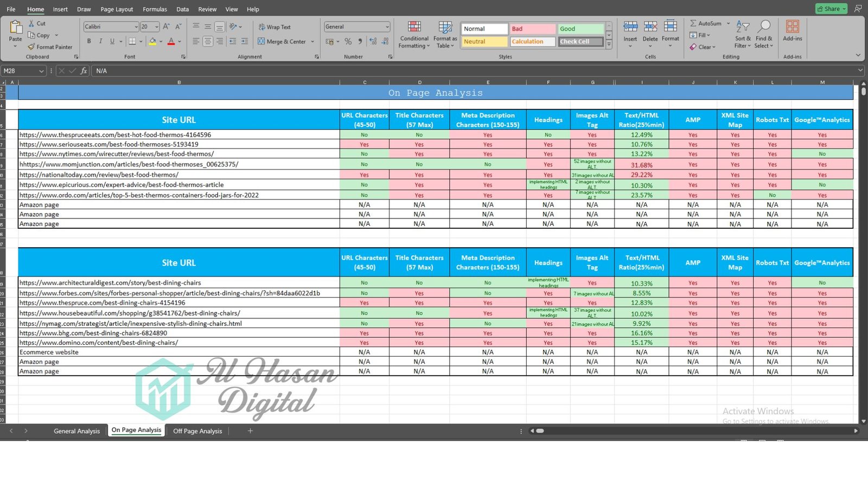Open the Clear dropdown in Editing
Image resolution: width=868 pixels, height=488 pixels.
click(x=703, y=47)
